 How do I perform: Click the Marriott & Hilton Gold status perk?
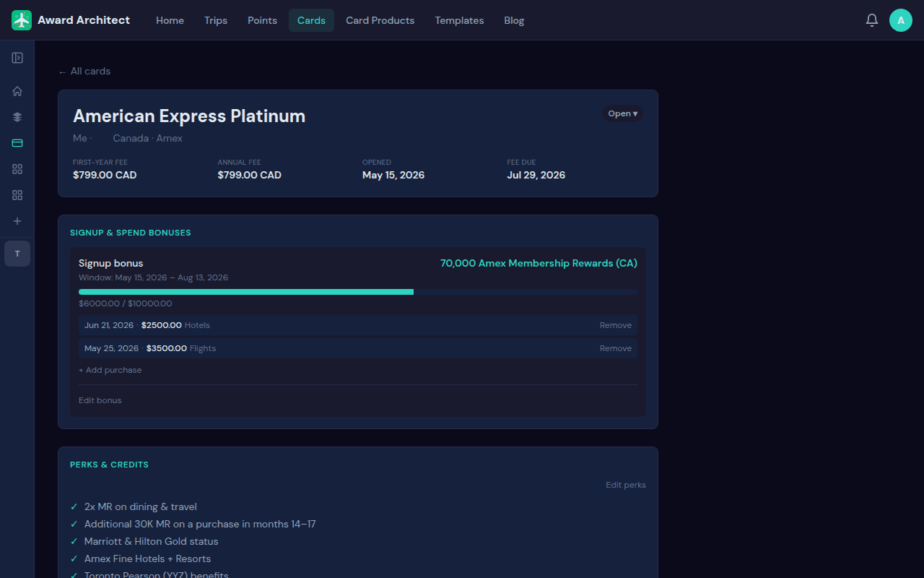(151, 541)
